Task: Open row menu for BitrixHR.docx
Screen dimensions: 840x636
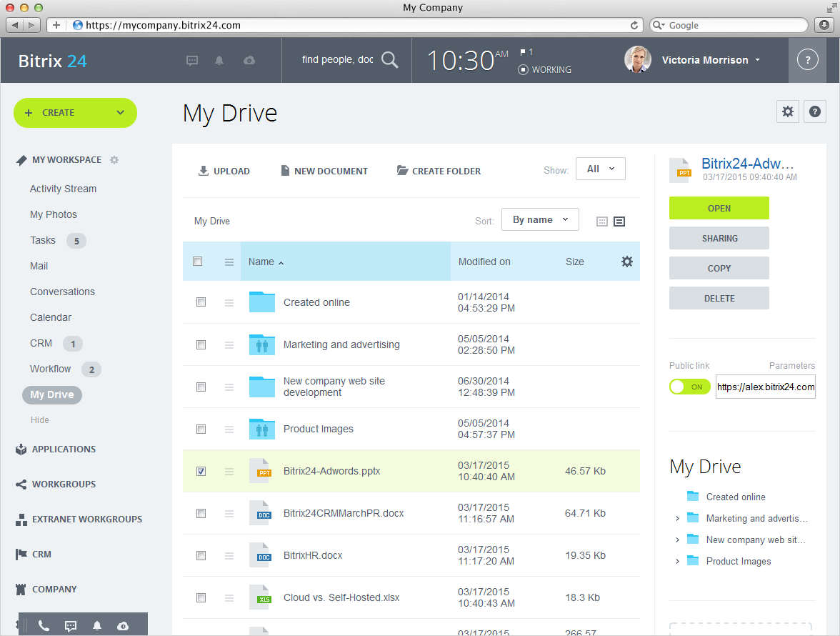Action: click(229, 556)
